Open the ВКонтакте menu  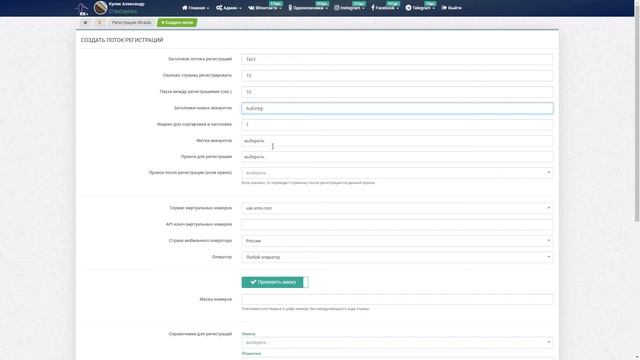pos(265,8)
